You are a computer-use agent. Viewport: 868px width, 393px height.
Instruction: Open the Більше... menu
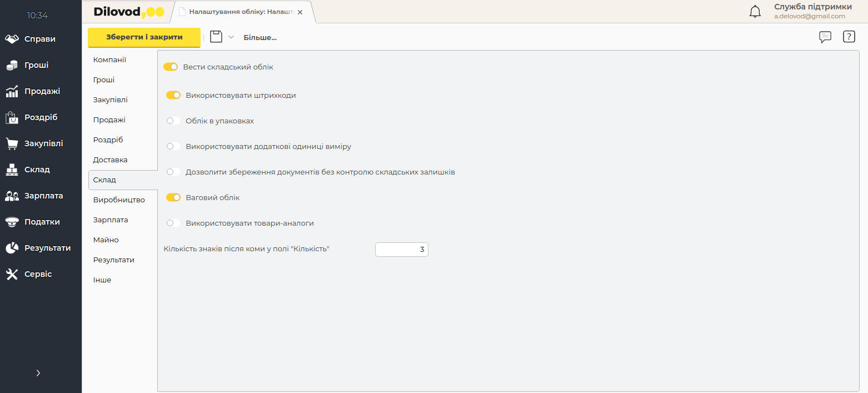pyautogui.click(x=260, y=38)
